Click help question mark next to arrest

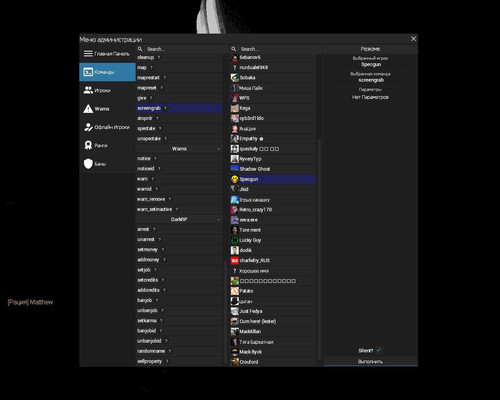pos(154,229)
